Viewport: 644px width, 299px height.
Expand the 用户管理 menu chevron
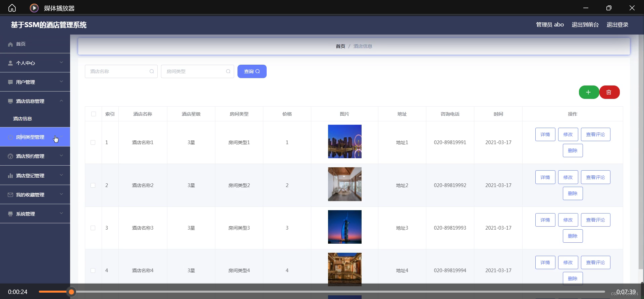click(x=61, y=81)
